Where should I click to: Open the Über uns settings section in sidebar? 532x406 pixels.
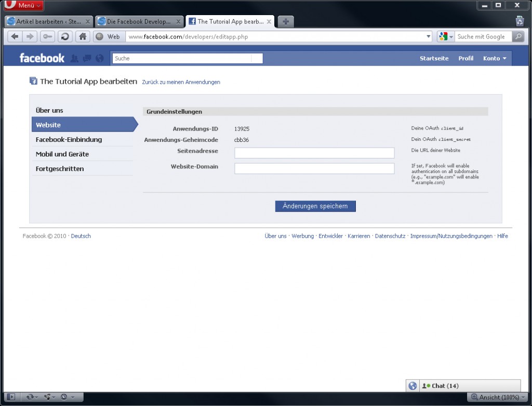click(x=83, y=110)
